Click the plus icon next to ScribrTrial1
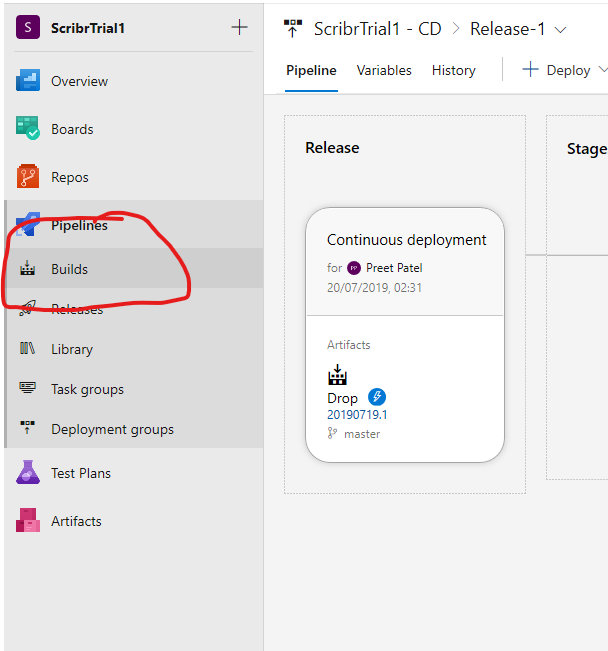This screenshot has width=608, height=651. point(239,27)
